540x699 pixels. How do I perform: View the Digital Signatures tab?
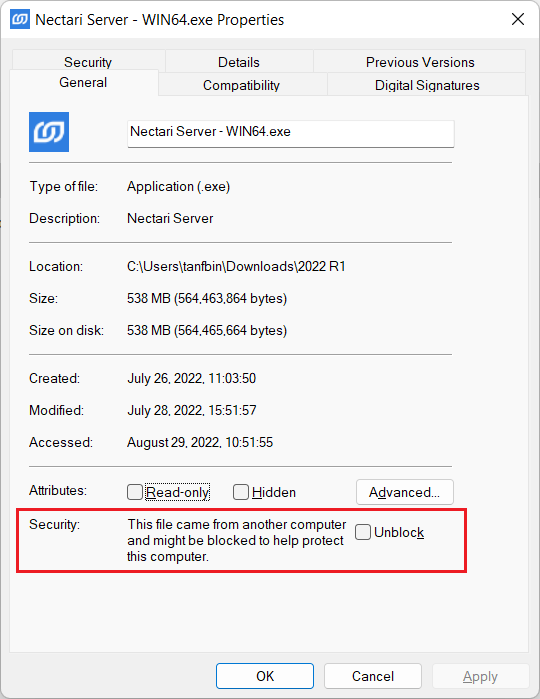click(x=427, y=85)
